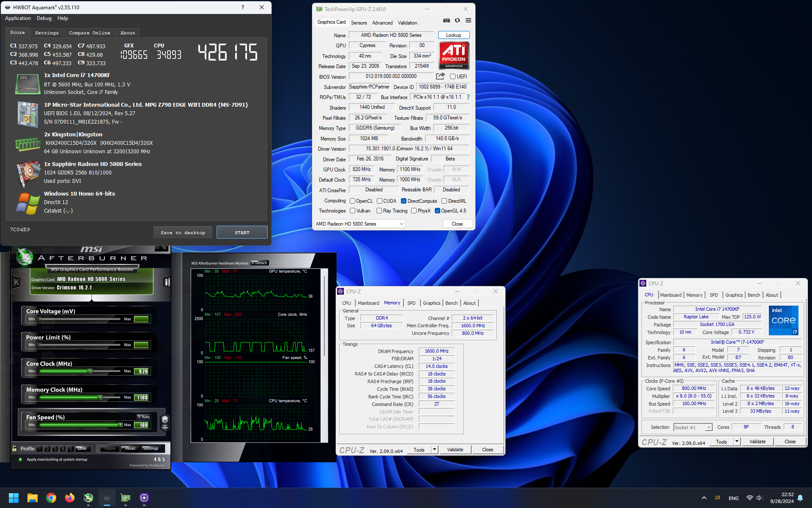Click the Core Clock slider handle

(x=90, y=371)
